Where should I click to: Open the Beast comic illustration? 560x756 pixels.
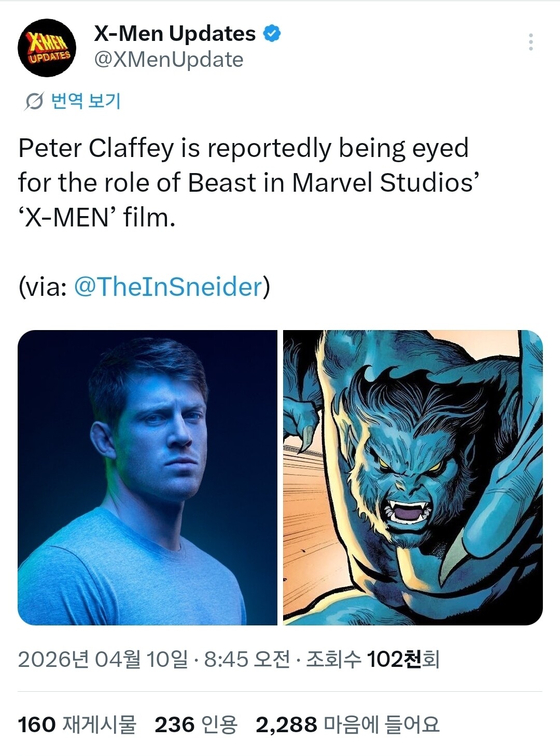[x=413, y=477]
